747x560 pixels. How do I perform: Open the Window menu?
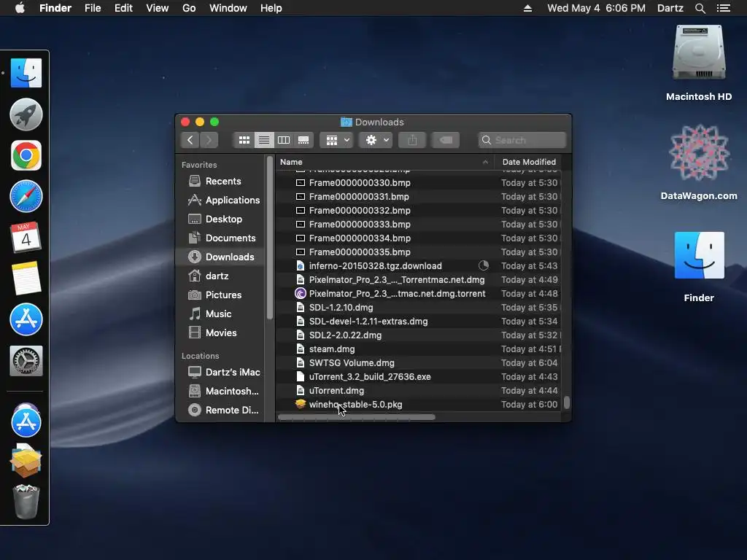tap(228, 8)
